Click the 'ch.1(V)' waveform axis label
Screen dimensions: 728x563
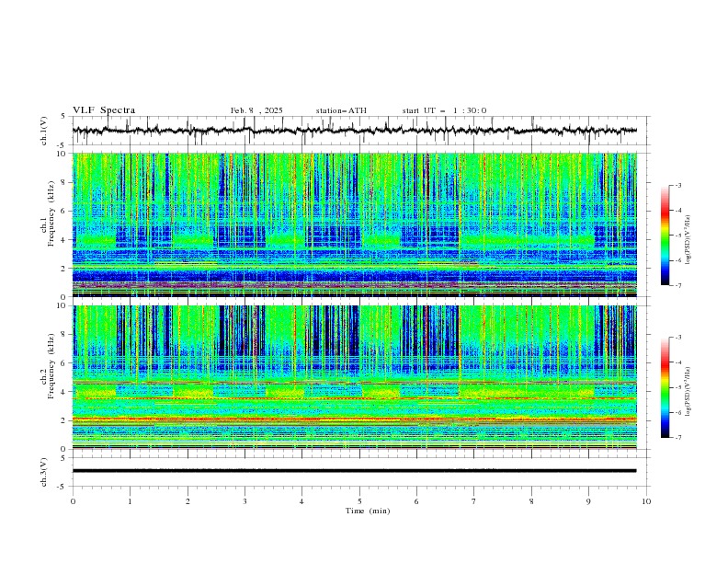point(44,131)
